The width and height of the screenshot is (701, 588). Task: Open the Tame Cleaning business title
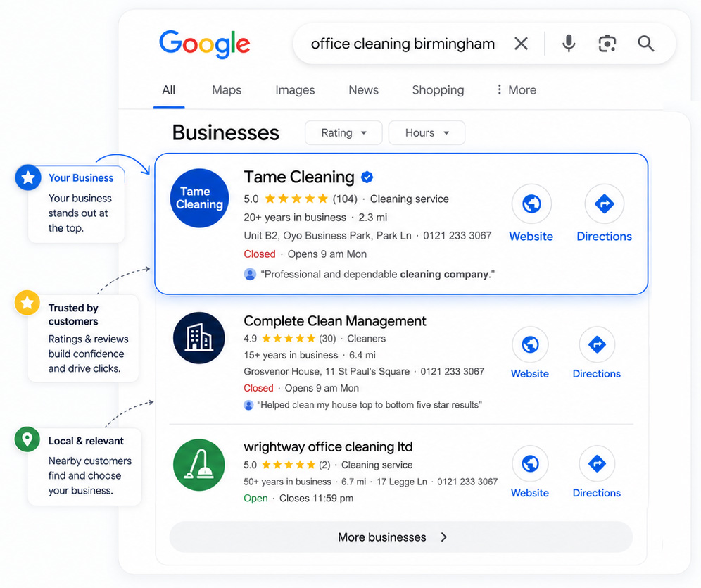tap(299, 177)
